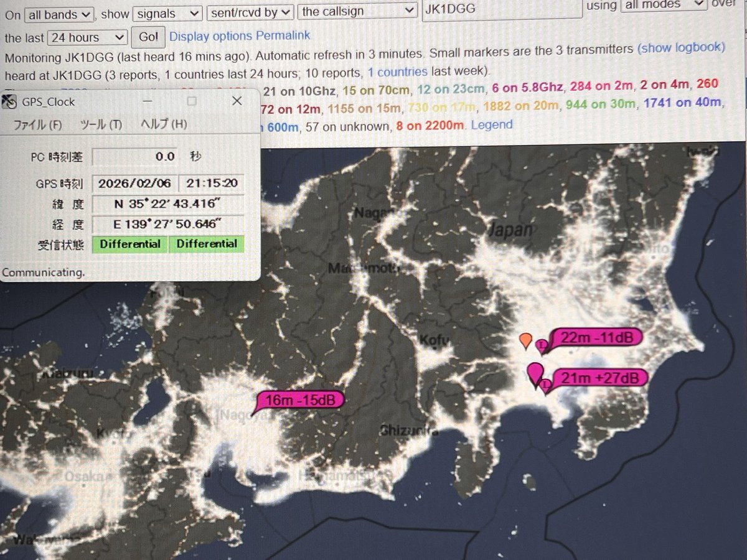Image resolution: width=747 pixels, height=560 pixels.
Task: Click the '21 on 10Ghz' band count
Action: pos(300,92)
